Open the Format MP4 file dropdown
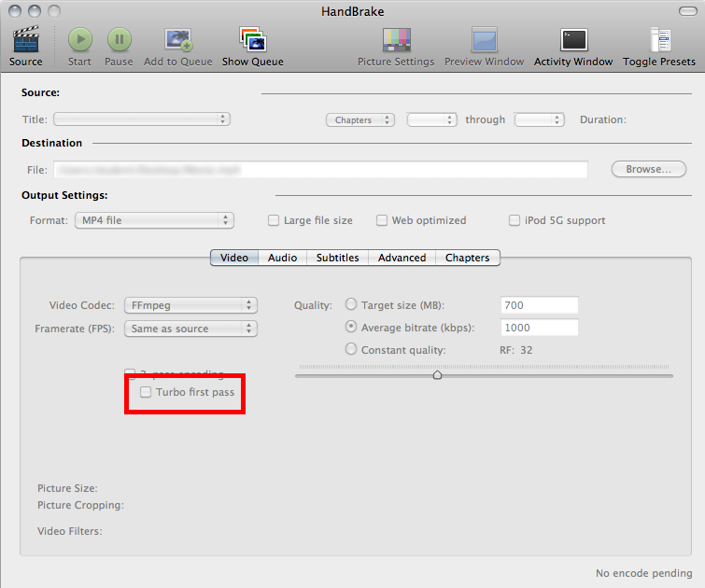 [154, 220]
